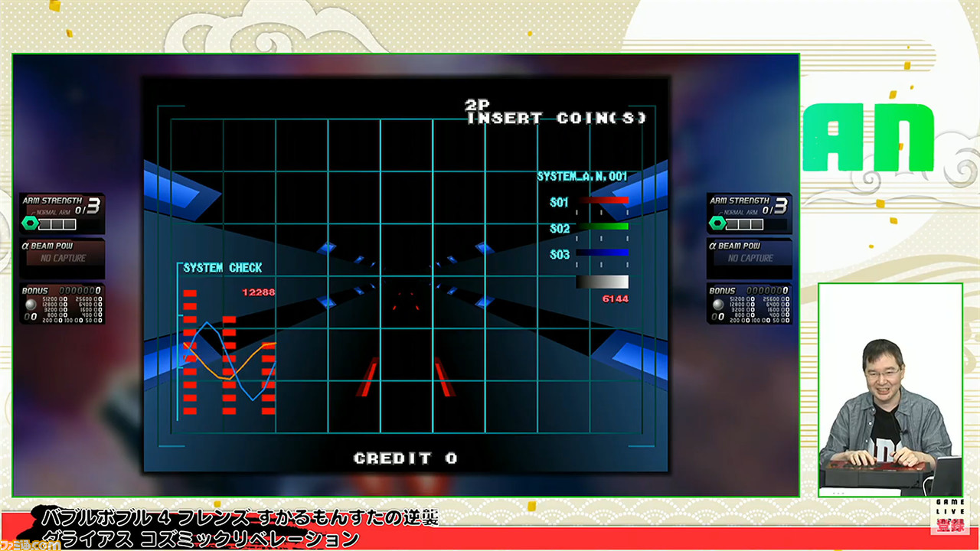Select silver ball icon in right-side BONUS panel
Viewport: 980px width, 551px height.
coord(719,304)
